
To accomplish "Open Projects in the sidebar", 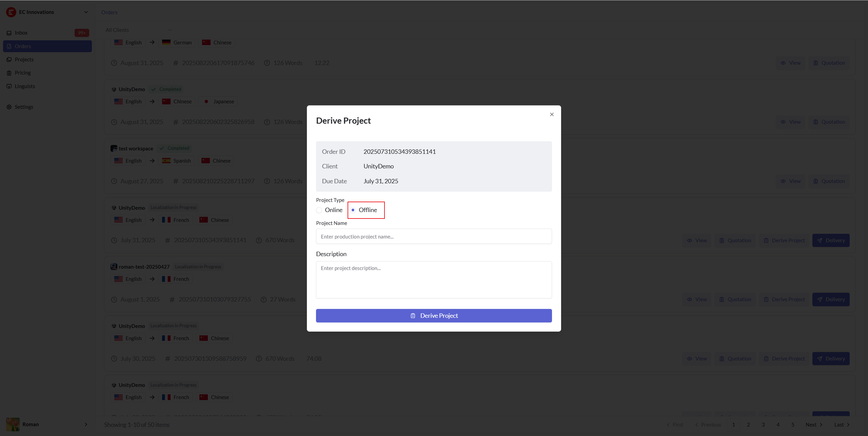I will (x=24, y=60).
